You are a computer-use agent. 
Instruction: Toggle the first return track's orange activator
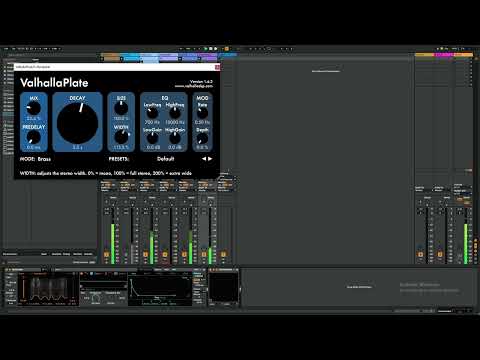420,254
